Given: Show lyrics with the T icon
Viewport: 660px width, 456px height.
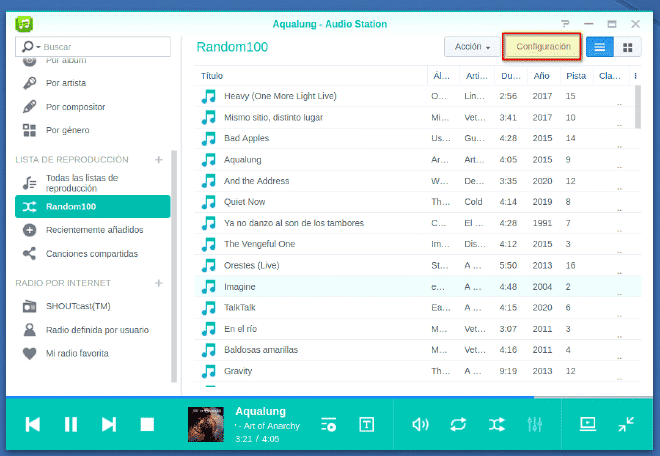Looking at the screenshot, I should [367, 424].
